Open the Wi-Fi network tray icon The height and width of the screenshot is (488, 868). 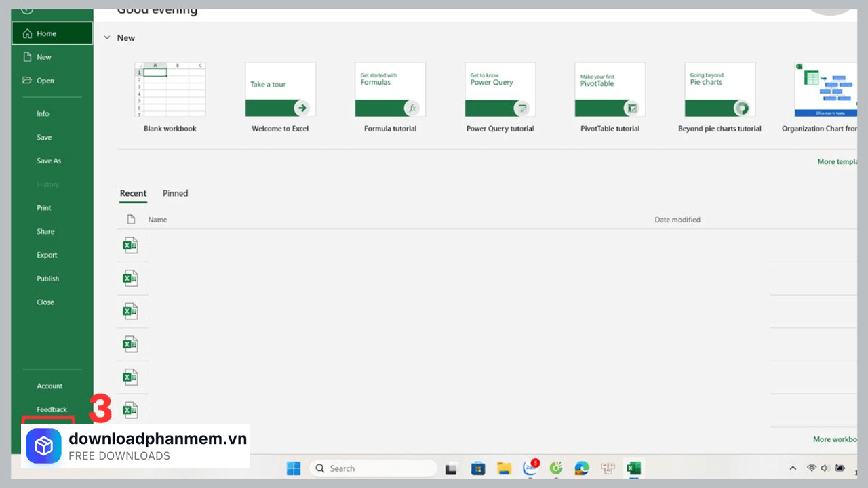coord(812,468)
